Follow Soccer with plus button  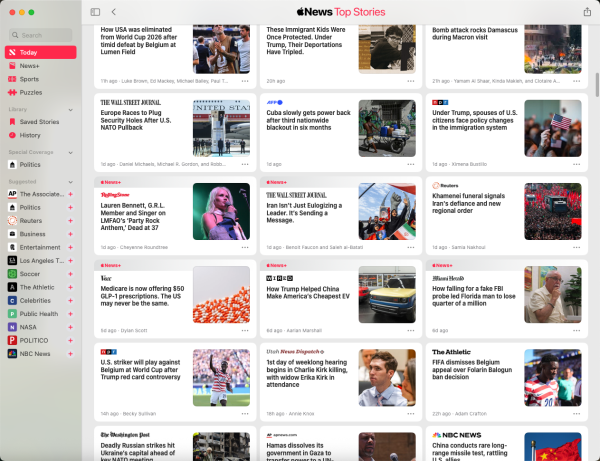click(x=70, y=274)
